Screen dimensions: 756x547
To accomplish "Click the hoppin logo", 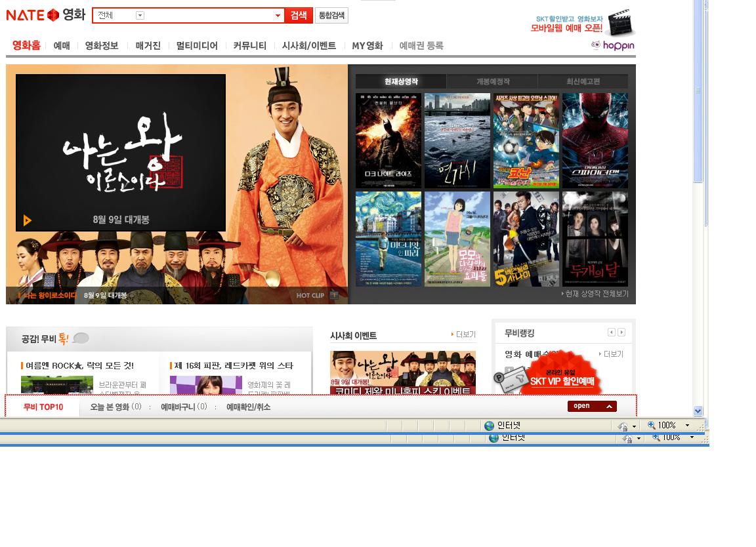I will (612, 45).
